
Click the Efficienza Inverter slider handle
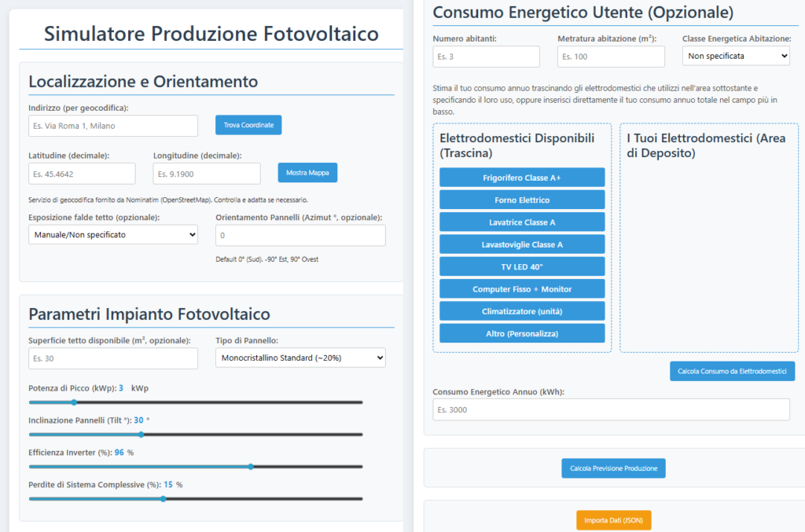(x=251, y=467)
